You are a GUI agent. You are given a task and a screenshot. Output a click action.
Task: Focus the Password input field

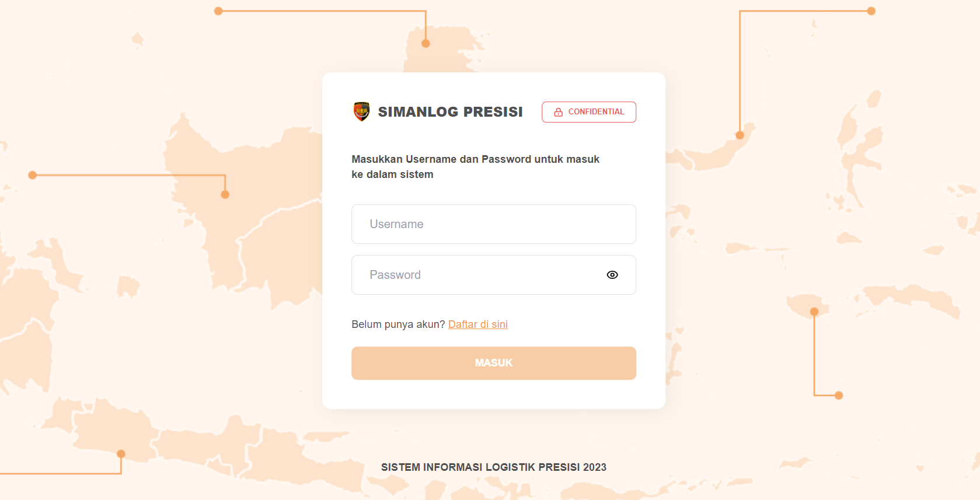494,275
